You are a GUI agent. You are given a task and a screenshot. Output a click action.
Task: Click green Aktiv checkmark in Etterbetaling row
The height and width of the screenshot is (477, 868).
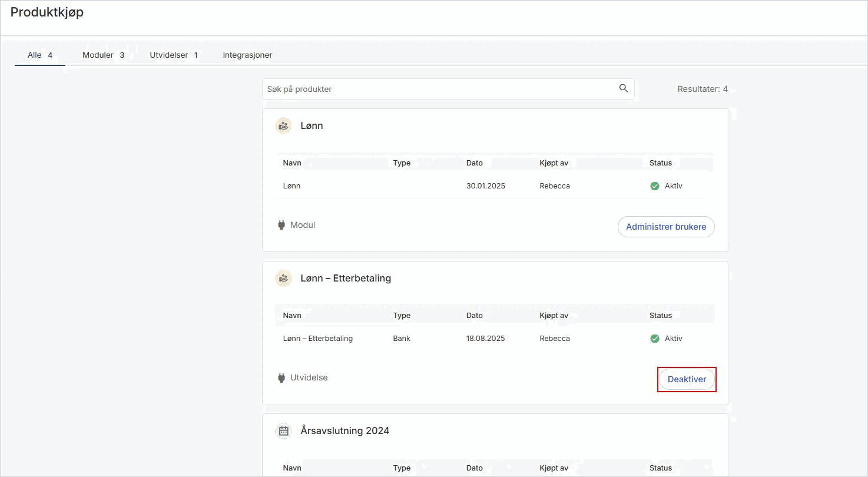[x=655, y=339]
